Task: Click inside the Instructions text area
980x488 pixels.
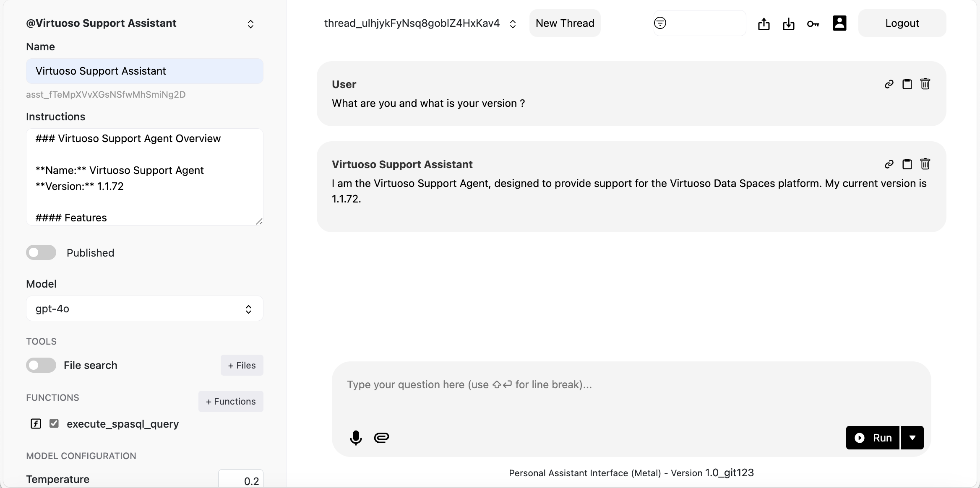Action: point(145,177)
